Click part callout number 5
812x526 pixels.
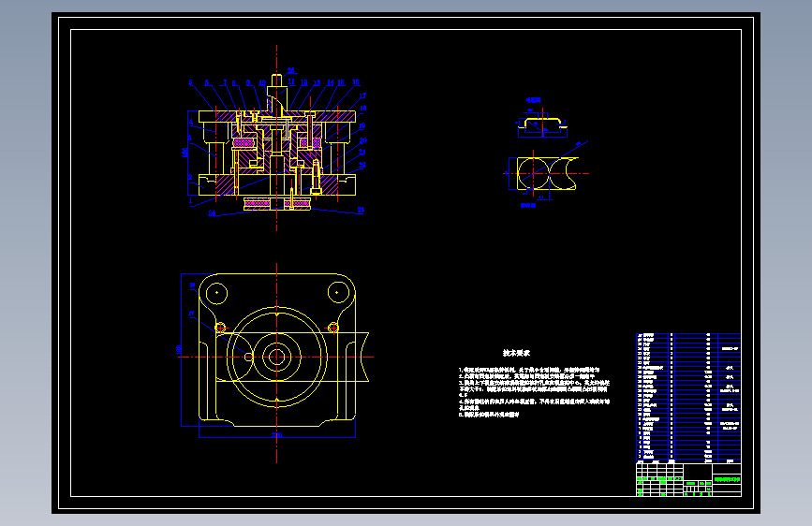(x=190, y=82)
